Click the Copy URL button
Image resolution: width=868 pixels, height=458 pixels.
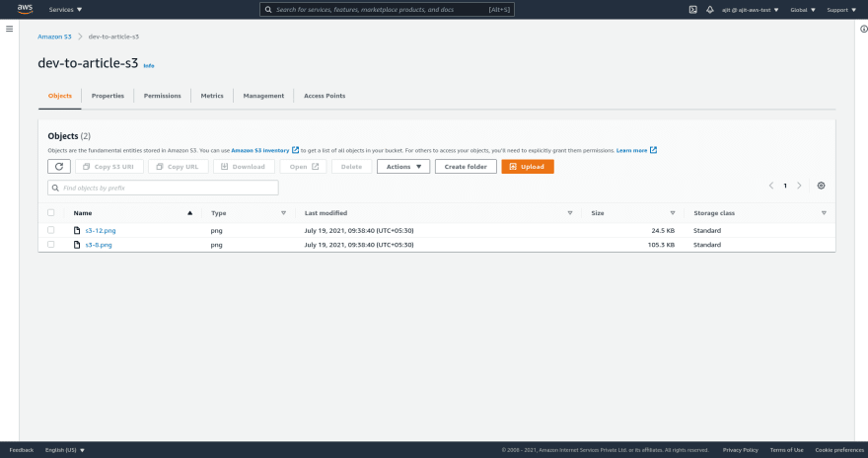179,166
